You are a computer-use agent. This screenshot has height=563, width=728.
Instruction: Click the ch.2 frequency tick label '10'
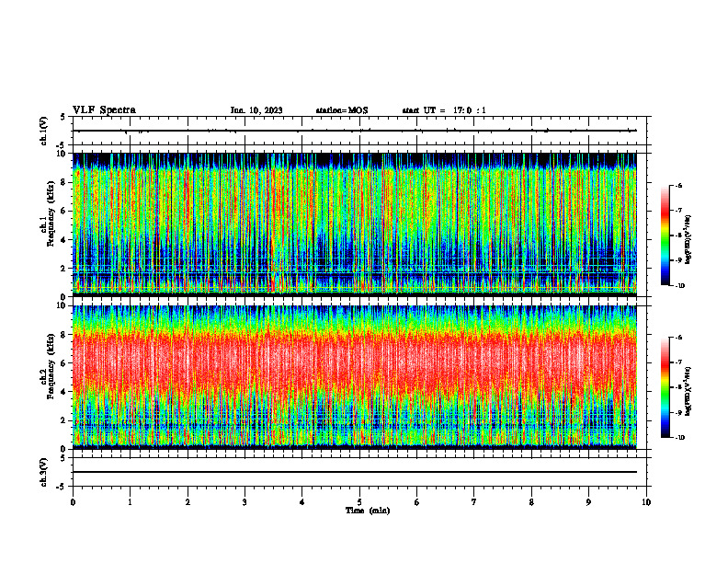point(63,305)
